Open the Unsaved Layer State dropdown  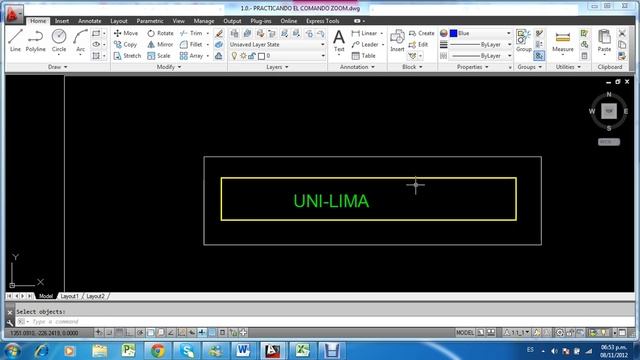point(277,44)
